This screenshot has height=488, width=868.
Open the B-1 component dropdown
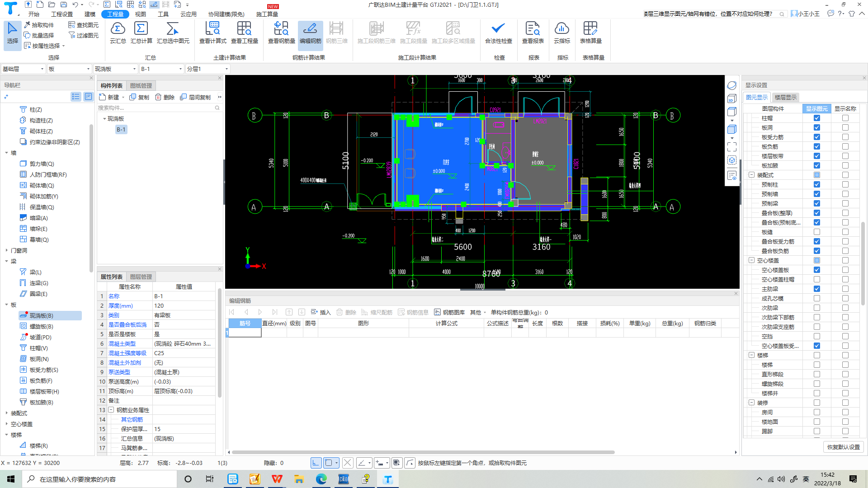point(161,69)
